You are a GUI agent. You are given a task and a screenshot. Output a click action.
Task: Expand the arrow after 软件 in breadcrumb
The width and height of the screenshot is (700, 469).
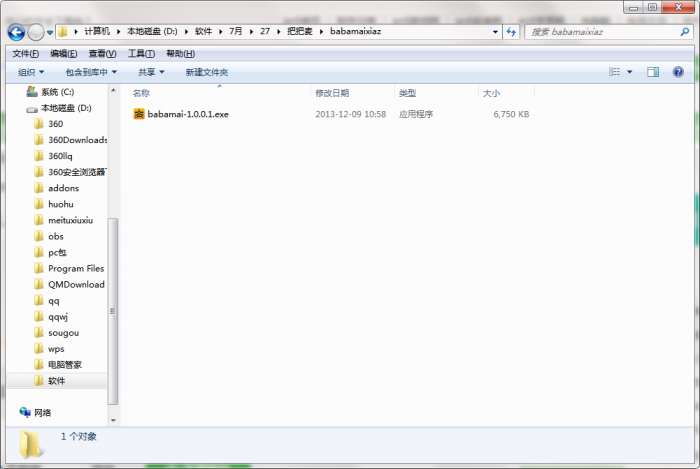pyautogui.click(x=221, y=31)
